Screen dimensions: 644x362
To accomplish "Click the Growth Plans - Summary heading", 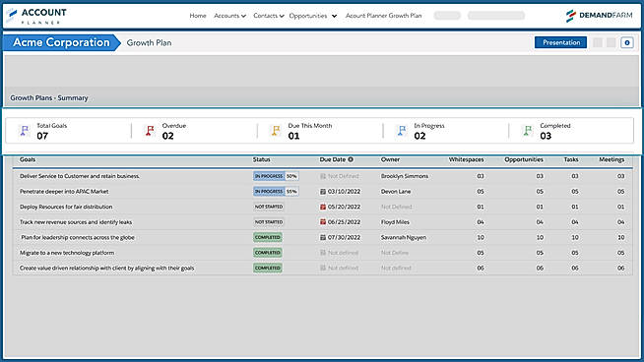I will click(49, 98).
